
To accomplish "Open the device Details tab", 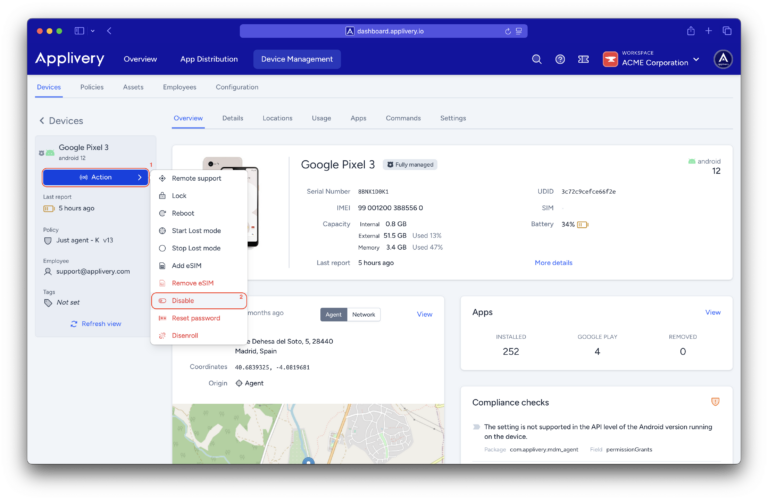I will (x=233, y=118).
